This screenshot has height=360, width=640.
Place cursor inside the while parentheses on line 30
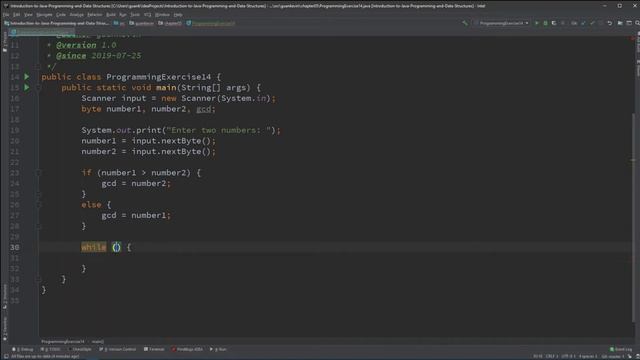tap(116, 247)
